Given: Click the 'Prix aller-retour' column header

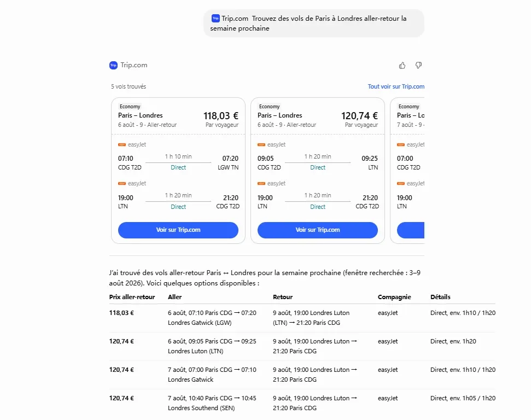Looking at the screenshot, I should coord(132,297).
